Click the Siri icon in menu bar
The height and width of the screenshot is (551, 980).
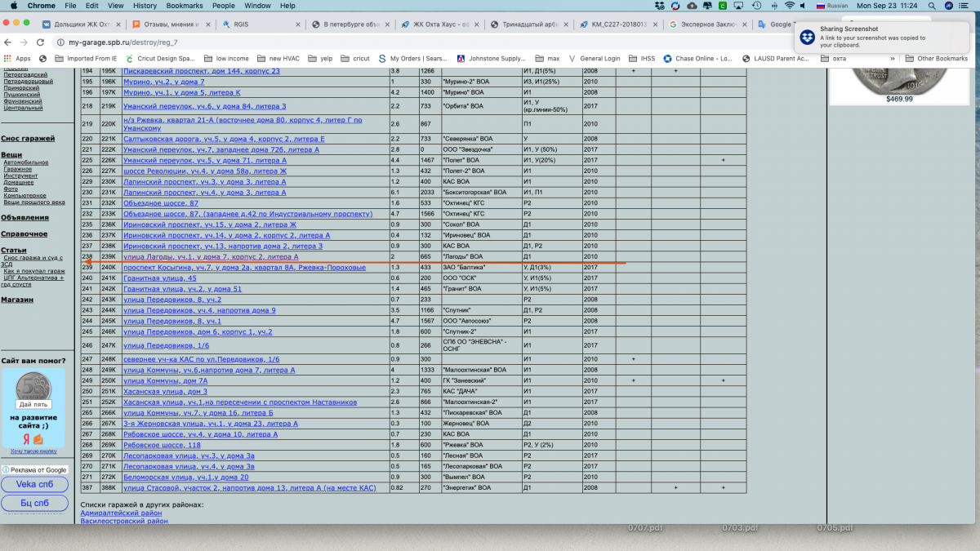[950, 6]
